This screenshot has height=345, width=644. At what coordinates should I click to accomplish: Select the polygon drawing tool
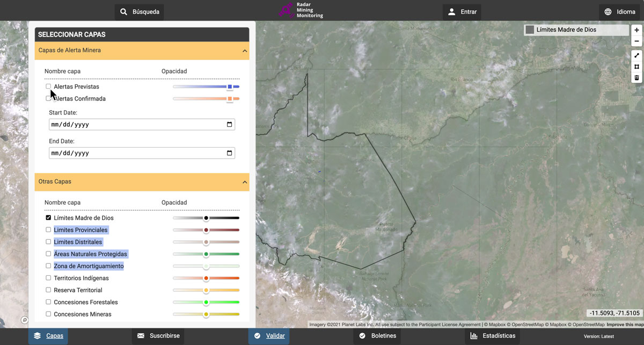coord(636,67)
